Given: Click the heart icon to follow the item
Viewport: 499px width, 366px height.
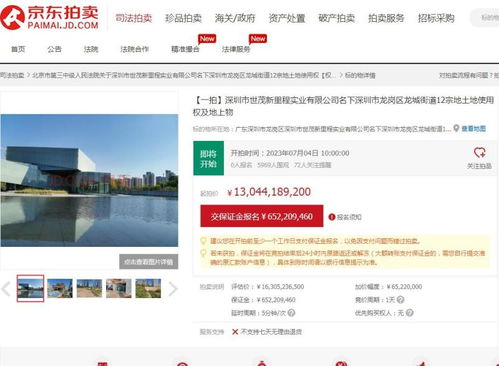Looking at the screenshot, I should pyautogui.click(x=480, y=153).
